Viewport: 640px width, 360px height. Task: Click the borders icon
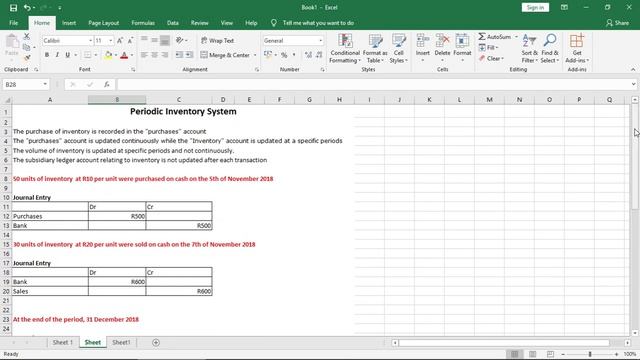coord(87,55)
